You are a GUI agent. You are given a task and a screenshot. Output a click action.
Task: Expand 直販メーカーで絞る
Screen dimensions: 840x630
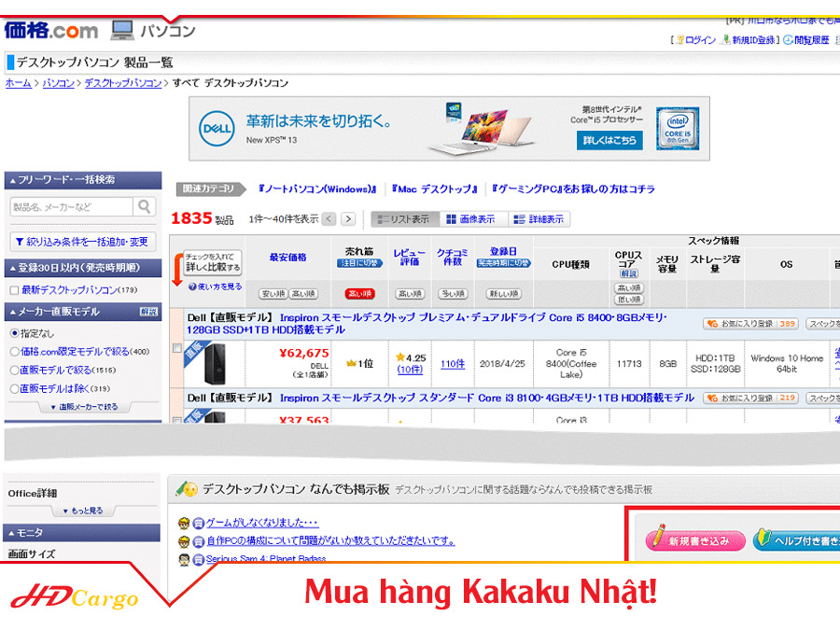[x=84, y=407]
